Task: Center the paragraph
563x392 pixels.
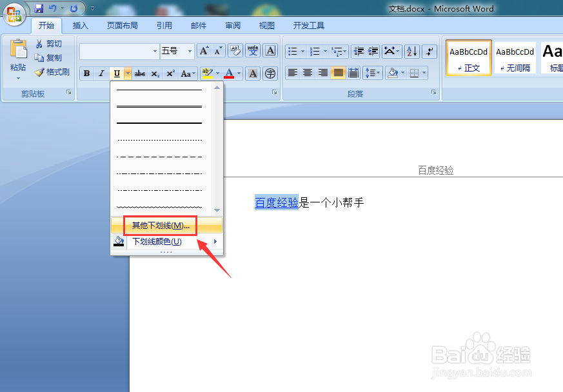Action: pyautogui.click(x=308, y=73)
